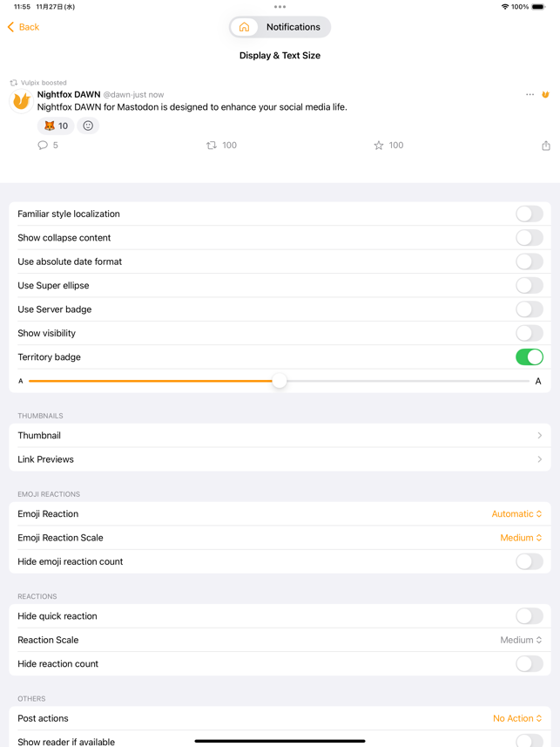Open the share icon on the post
560x747 pixels.
(546, 146)
